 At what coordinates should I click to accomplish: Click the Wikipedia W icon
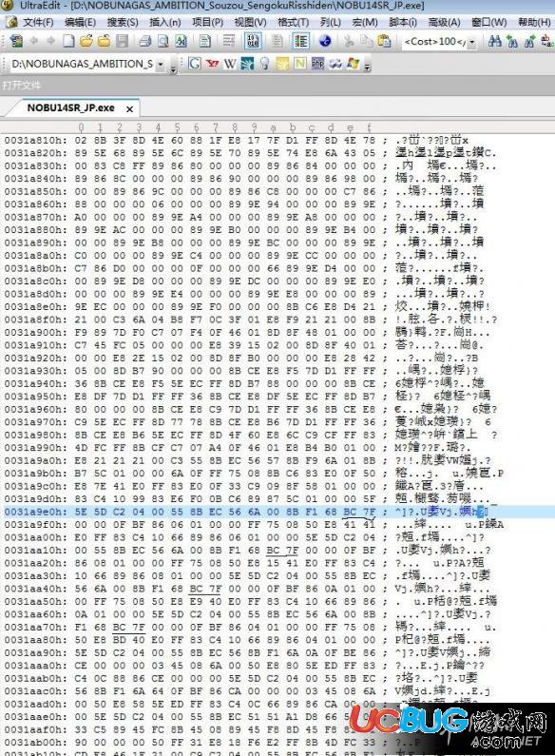pyautogui.click(x=230, y=64)
